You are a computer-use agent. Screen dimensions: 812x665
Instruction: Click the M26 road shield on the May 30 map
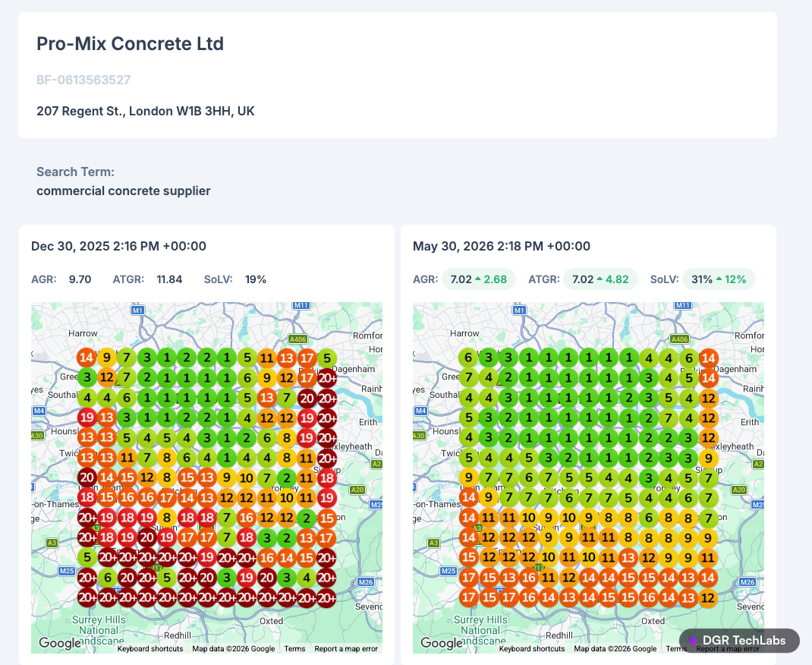[x=747, y=582]
